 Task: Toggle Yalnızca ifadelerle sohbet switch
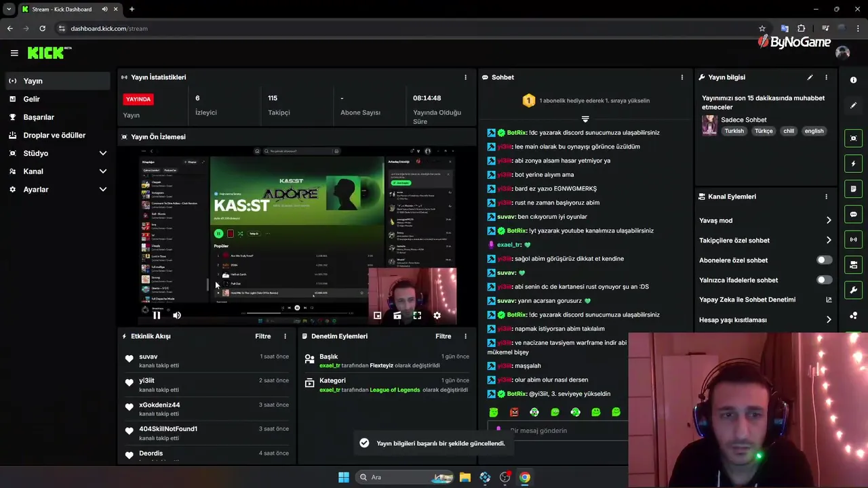click(x=825, y=280)
